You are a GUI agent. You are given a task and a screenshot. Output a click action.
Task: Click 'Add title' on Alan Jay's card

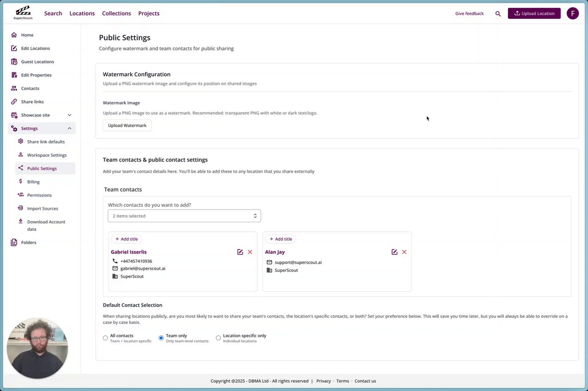(281, 239)
